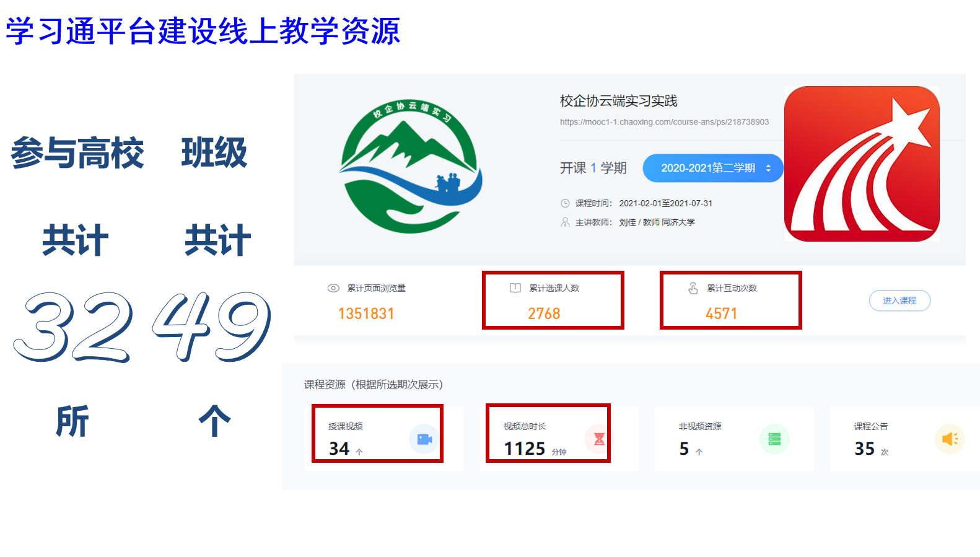Click the red hourglass duration icon
980x557 pixels.
click(599, 439)
